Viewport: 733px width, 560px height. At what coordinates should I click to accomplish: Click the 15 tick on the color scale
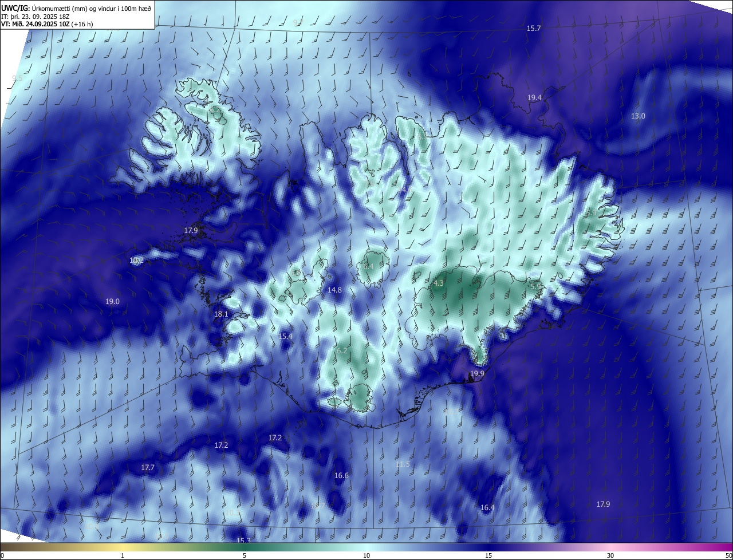click(x=488, y=555)
